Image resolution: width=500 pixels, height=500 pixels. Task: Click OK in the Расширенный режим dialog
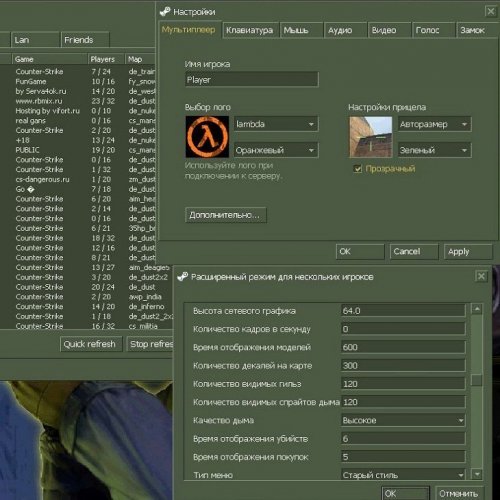pos(405,493)
